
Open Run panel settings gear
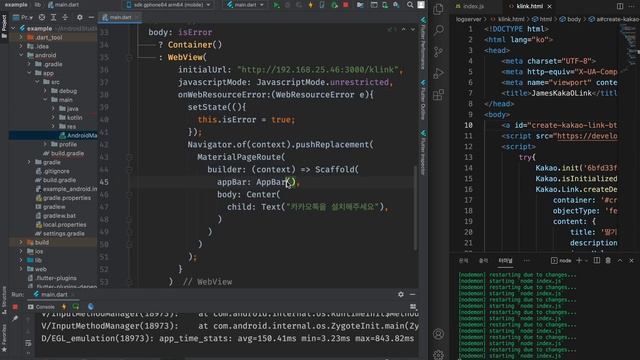(401, 294)
